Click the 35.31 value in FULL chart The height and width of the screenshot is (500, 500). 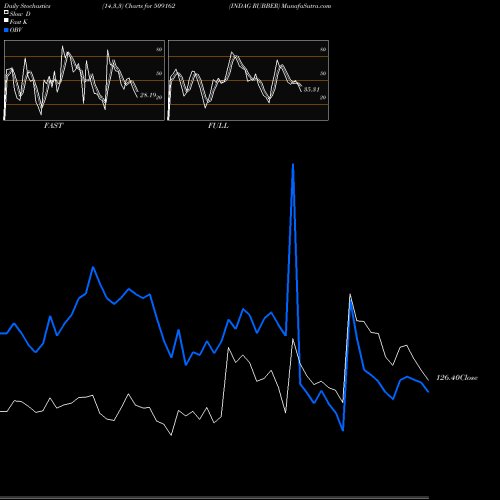click(312, 90)
